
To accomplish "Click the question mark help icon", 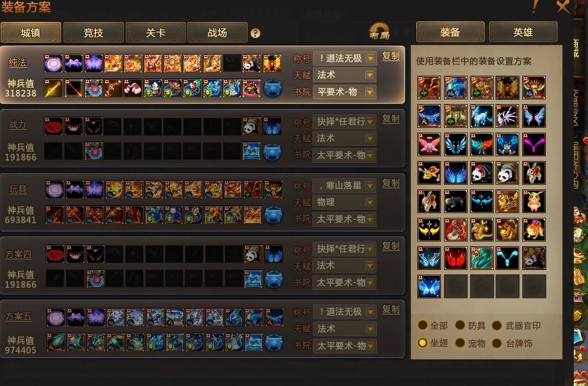I will click(255, 33).
